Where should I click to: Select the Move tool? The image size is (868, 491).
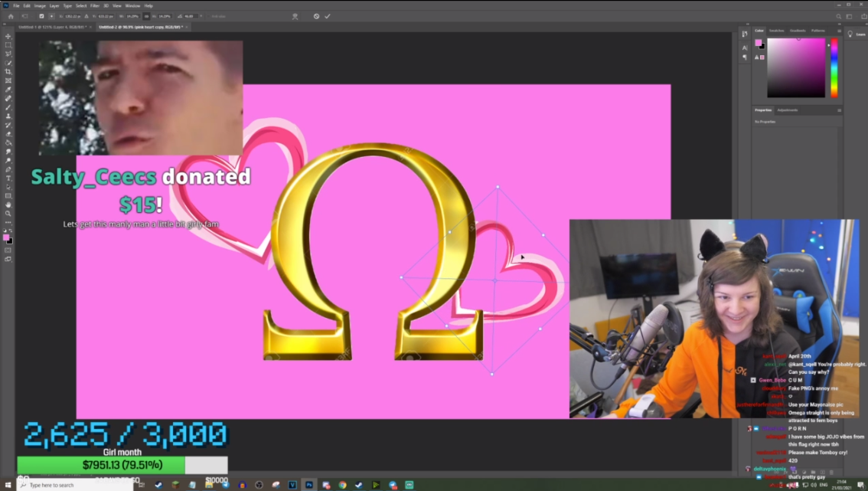8,36
